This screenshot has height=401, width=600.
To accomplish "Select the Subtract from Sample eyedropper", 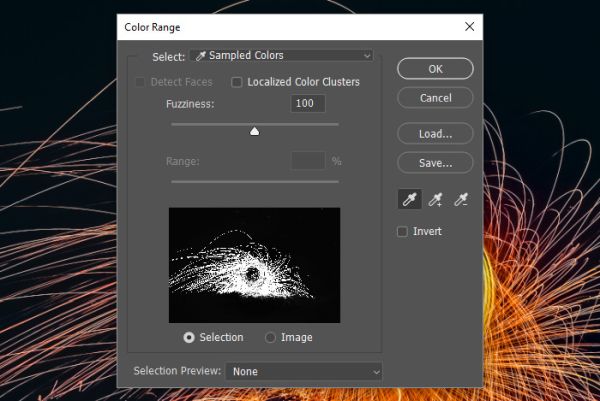I will click(x=461, y=199).
